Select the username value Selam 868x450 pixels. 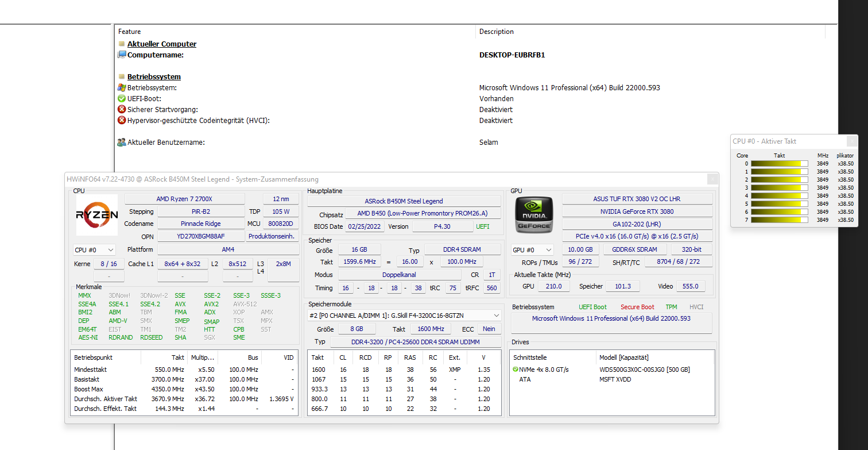(x=489, y=142)
